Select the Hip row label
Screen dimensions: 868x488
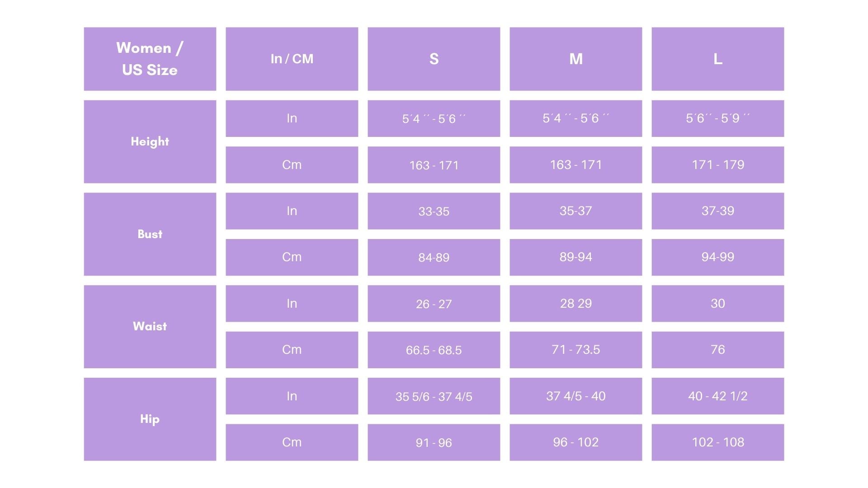tap(150, 419)
